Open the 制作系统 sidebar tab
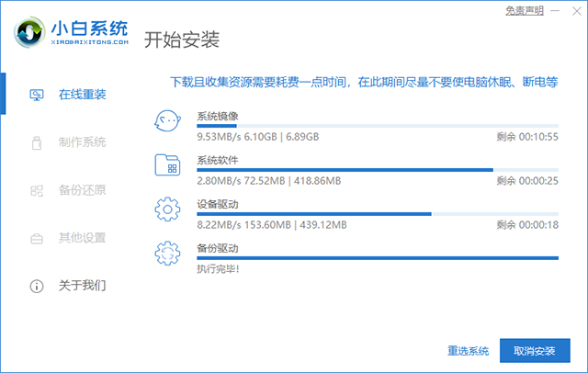 tap(82, 142)
